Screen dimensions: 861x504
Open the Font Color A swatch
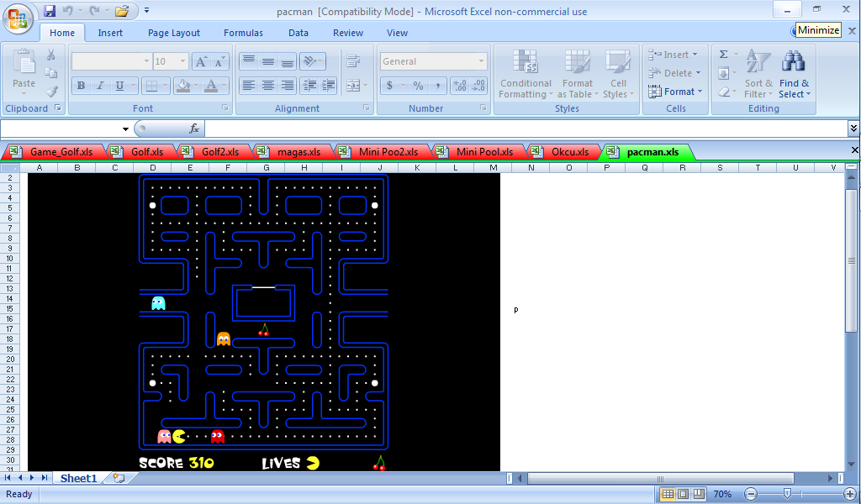(x=211, y=86)
